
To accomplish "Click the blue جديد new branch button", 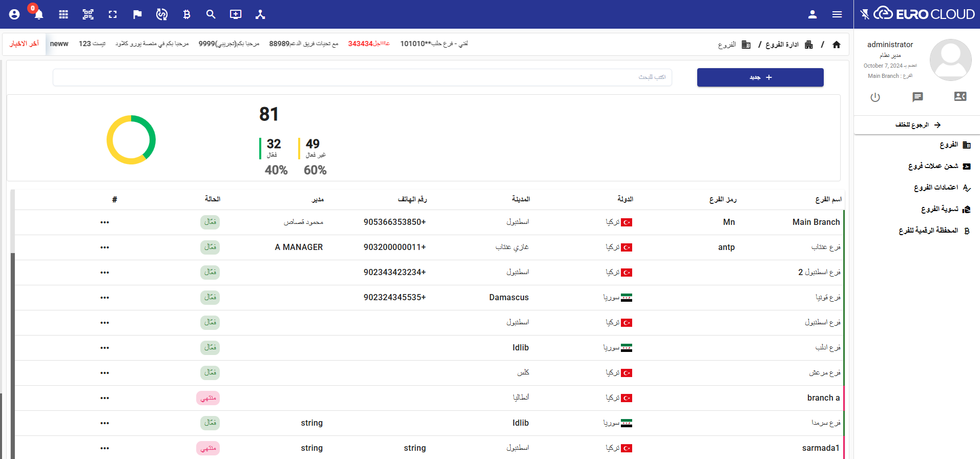I will click(760, 77).
